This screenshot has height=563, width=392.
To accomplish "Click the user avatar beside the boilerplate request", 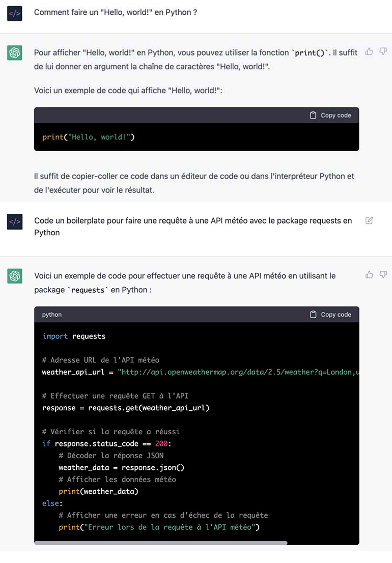I will [15, 221].
